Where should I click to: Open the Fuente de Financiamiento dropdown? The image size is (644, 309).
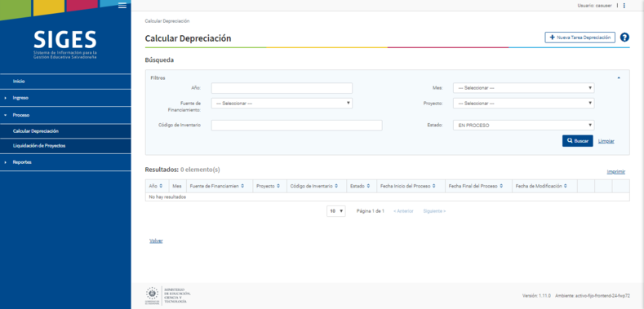coord(282,104)
